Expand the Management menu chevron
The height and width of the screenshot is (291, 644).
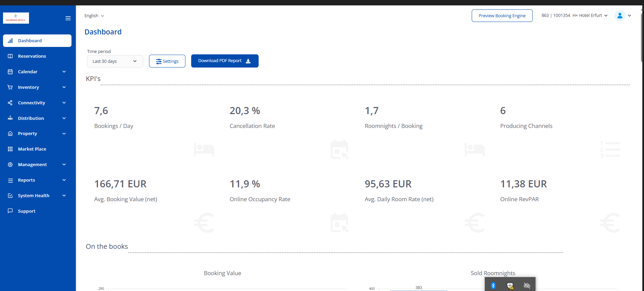pyautogui.click(x=64, y=164)
